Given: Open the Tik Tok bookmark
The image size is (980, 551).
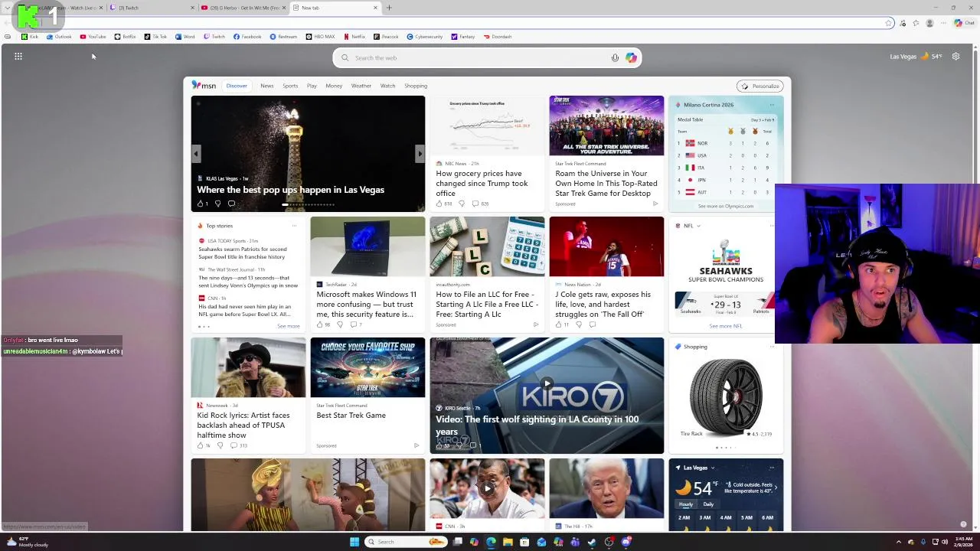Looking at the screenshot, I should tap(156, 37).
